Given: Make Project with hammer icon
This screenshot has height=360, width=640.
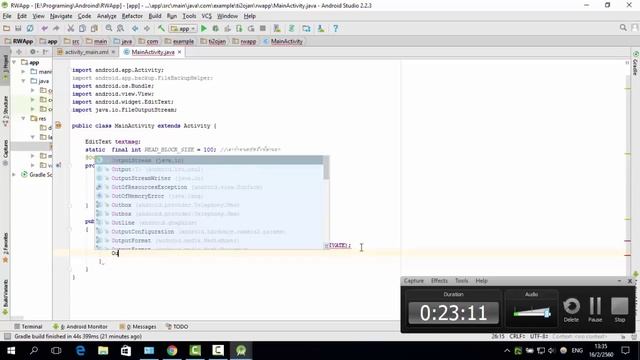Looking at the screenshot, I should click(x=161, y=28).
